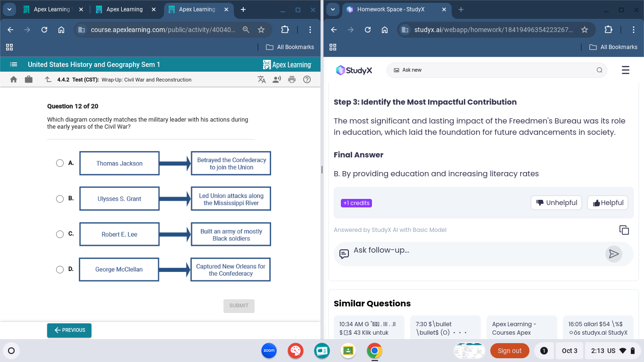
Task: Open the 2:13 system status tray
Action: [x=613, y=351]
